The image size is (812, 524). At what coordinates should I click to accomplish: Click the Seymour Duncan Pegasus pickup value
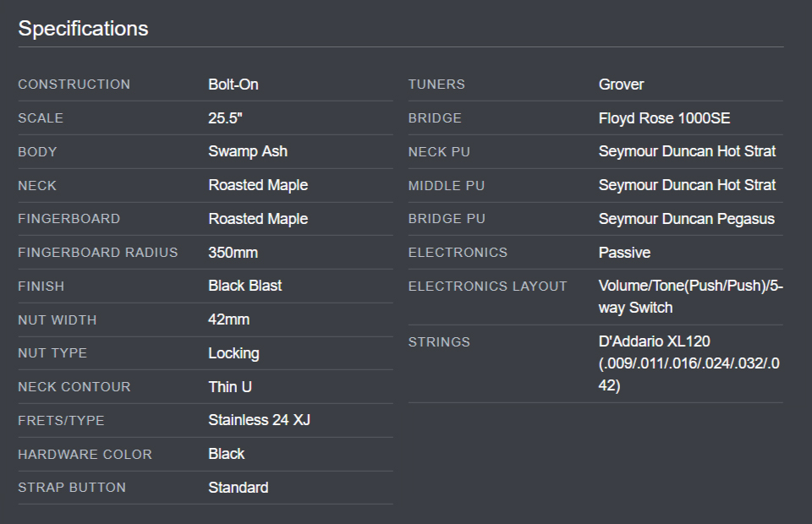(686, 219)
